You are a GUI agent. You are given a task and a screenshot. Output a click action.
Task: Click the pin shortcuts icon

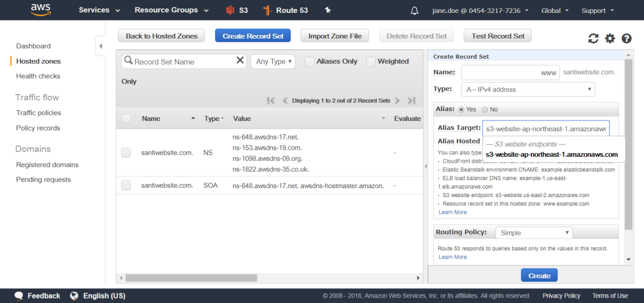click(x=327, y=10)
